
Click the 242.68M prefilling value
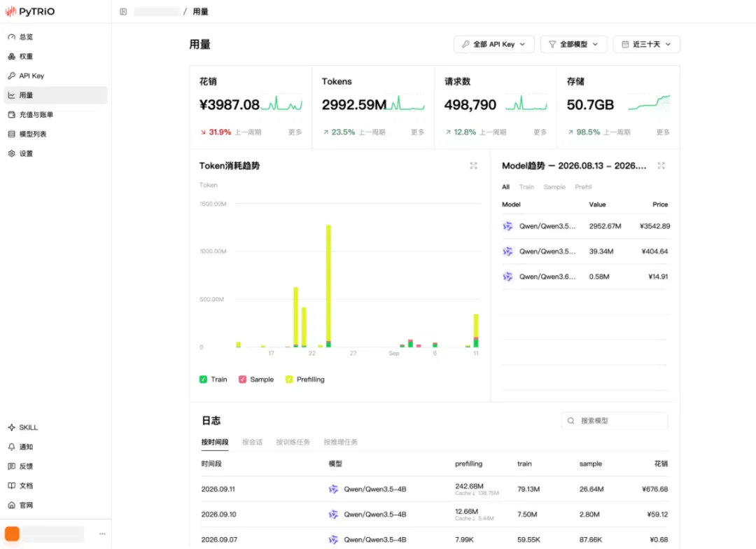pyautogui.click(x=469, y=486)
